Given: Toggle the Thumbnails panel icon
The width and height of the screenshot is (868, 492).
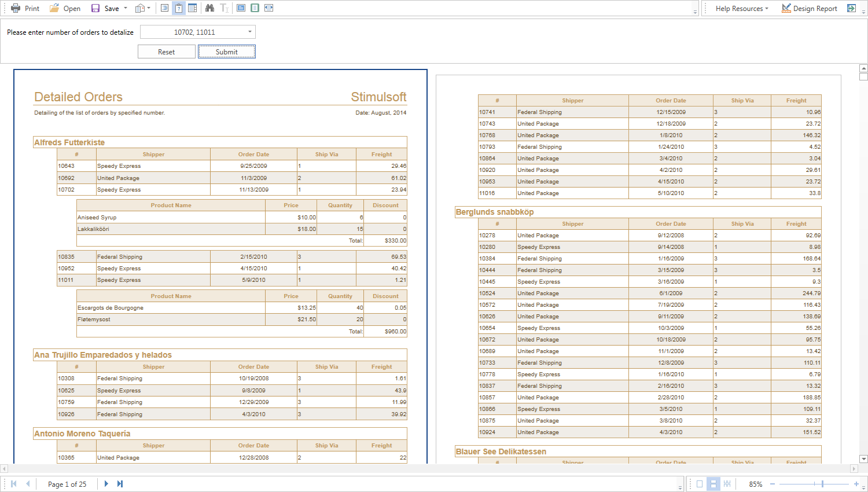Looking at the screenshot, I should (x=193, y=8).
